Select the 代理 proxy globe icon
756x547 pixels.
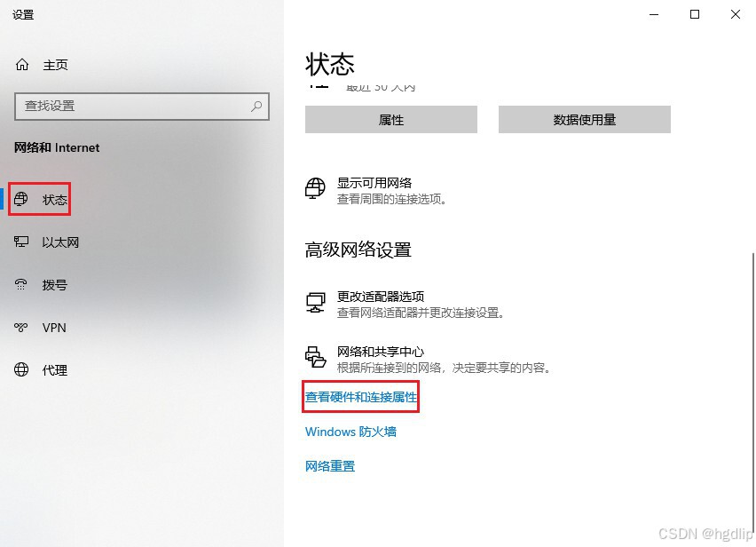[21, 369]
